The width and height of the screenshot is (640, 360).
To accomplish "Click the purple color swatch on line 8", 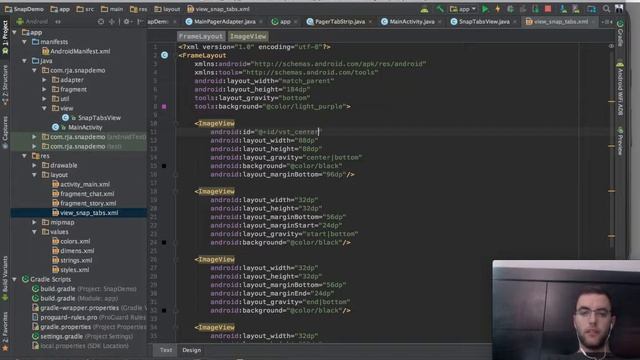I will pyautogui.click(x=164, y=106).
